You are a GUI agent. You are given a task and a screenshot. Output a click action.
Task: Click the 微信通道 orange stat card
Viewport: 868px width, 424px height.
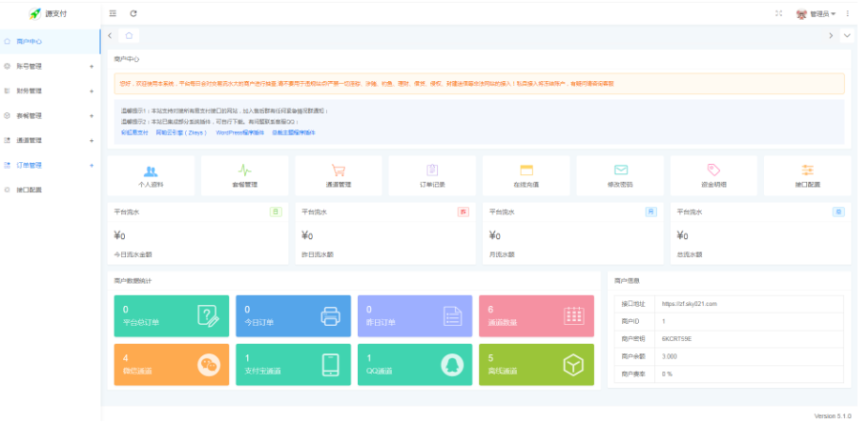pos(171,364)
